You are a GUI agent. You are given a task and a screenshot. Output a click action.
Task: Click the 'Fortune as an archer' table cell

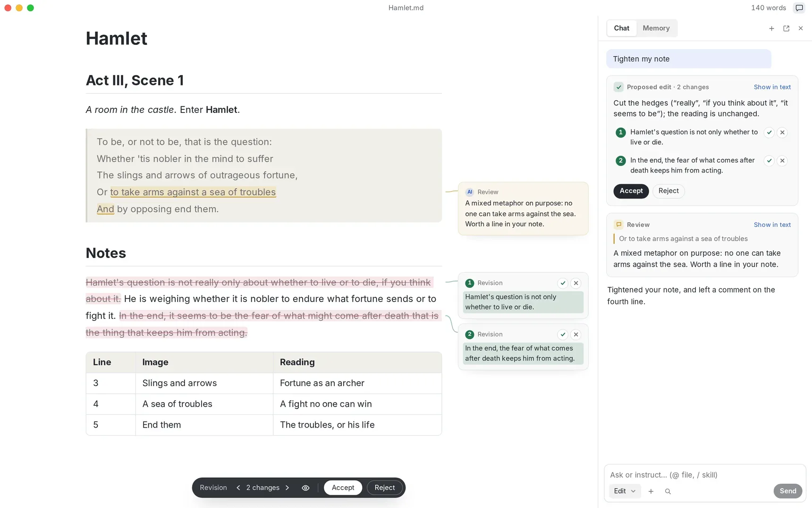pyautogui.click(x=357, y=383)
